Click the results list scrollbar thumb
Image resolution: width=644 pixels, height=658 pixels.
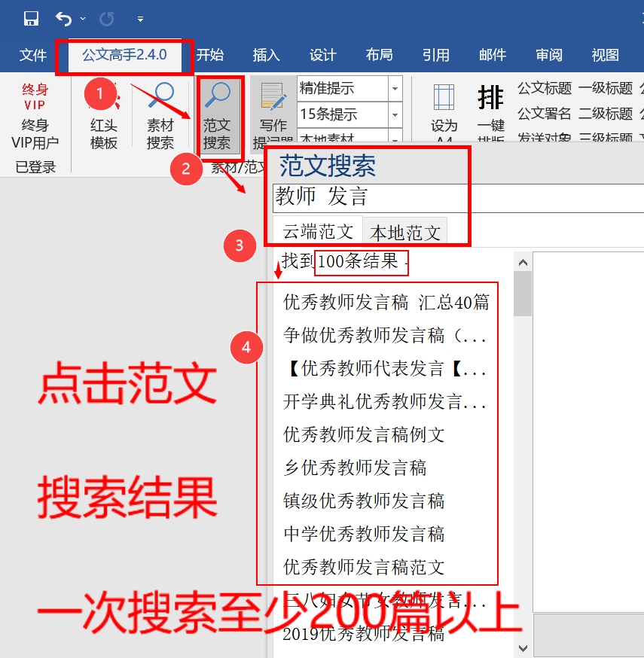523,294
